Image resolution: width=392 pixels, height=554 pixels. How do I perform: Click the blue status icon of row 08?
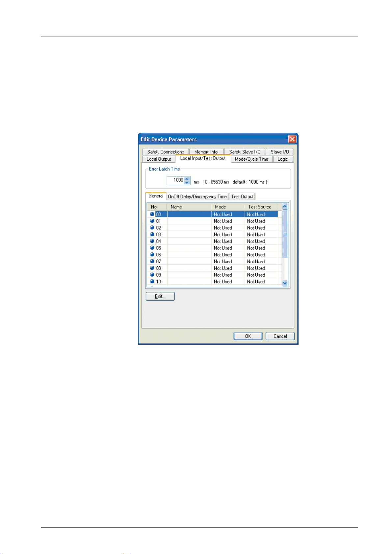click(152, 268)
